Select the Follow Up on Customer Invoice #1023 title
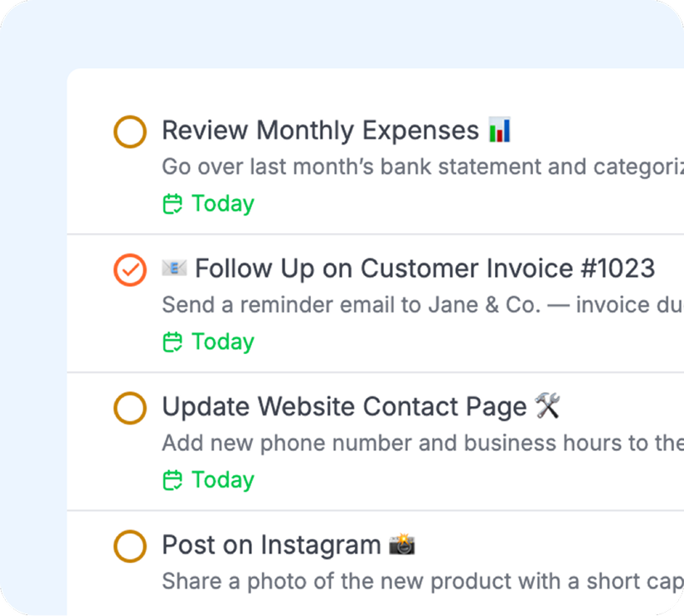The image size is (684, 616). click(423, 268)
